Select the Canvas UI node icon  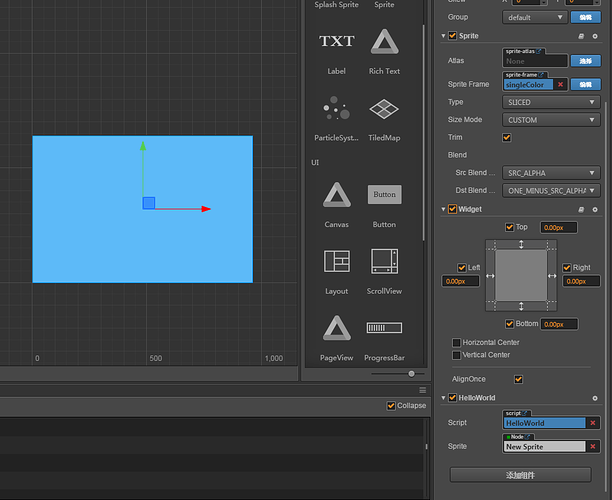click(336, 194)
